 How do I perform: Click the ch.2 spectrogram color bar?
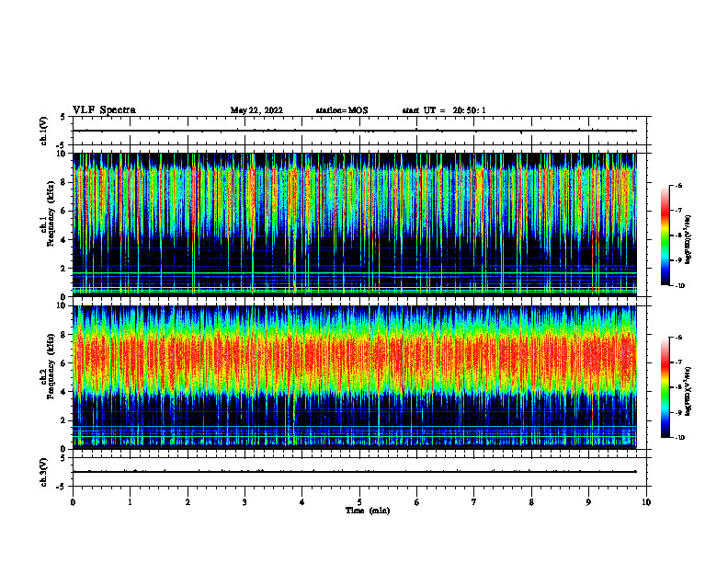(665, 387)
